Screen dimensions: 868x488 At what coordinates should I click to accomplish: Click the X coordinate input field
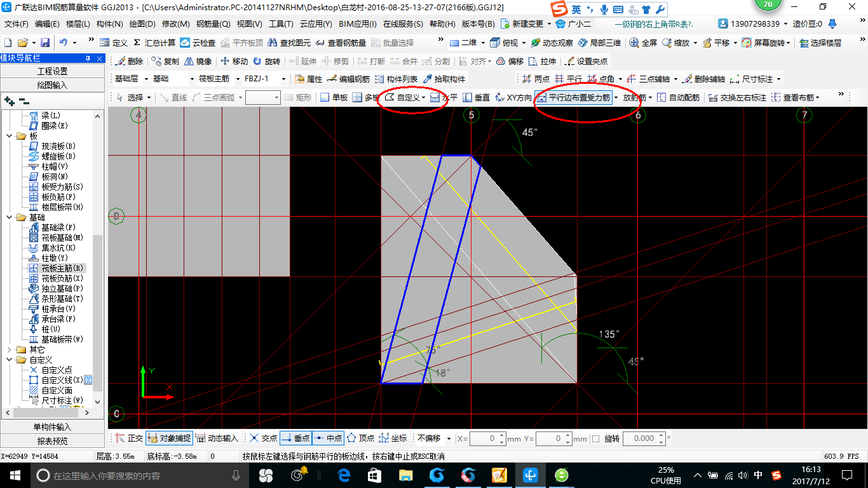(488, 438)
